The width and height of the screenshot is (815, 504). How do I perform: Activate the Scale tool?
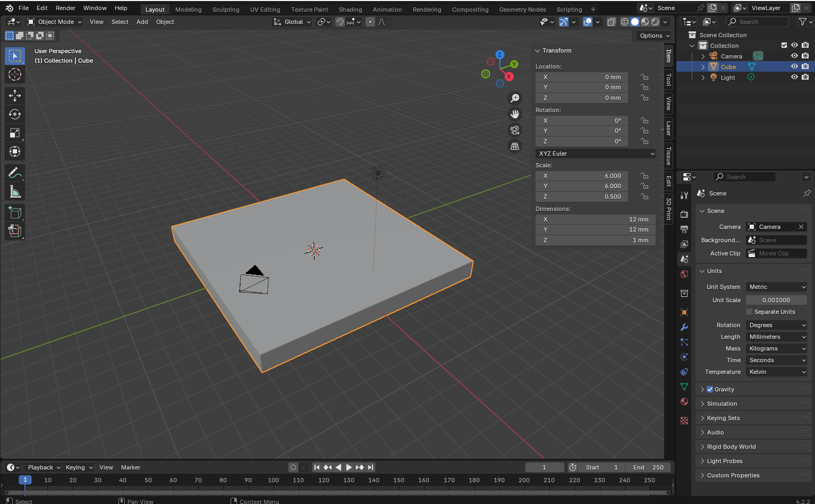pyautogui.click(x=15, y=133)
